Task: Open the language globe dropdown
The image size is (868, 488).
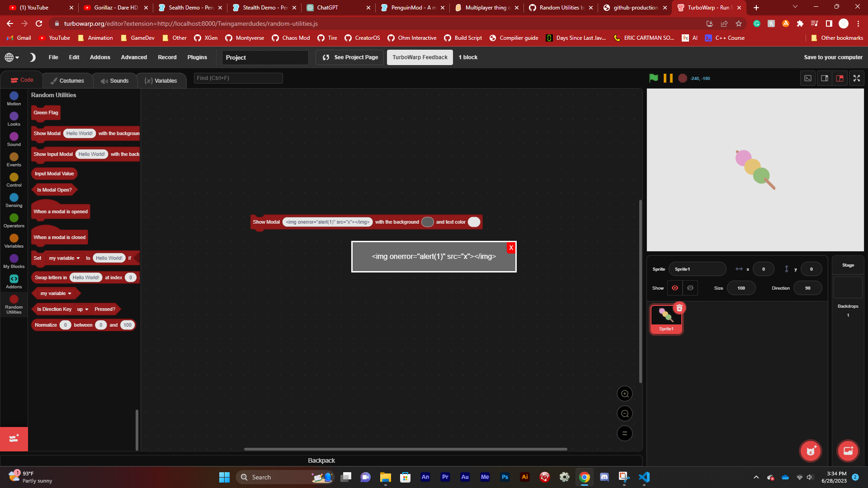Action: [12, 57]
